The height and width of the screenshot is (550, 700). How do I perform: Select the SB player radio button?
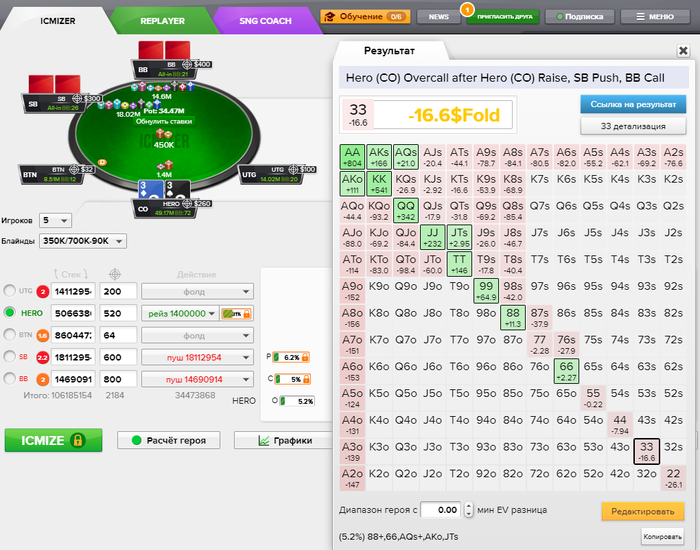tap(9, 356)
